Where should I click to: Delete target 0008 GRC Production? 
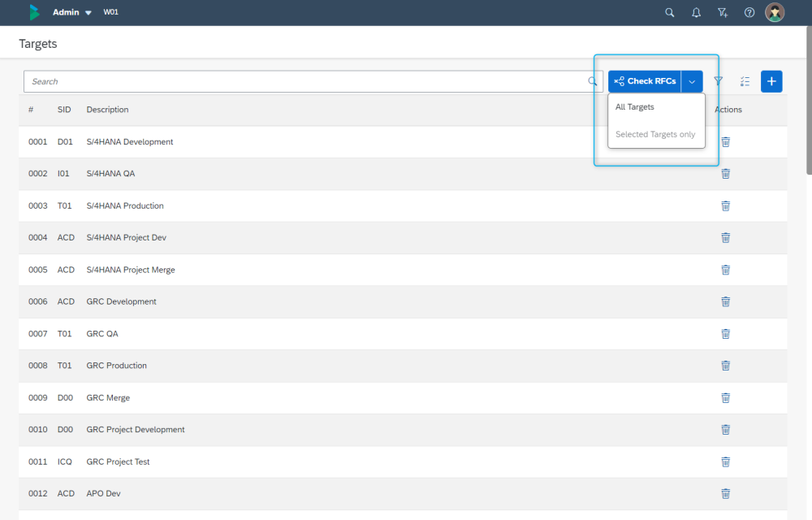coord(725,366)
